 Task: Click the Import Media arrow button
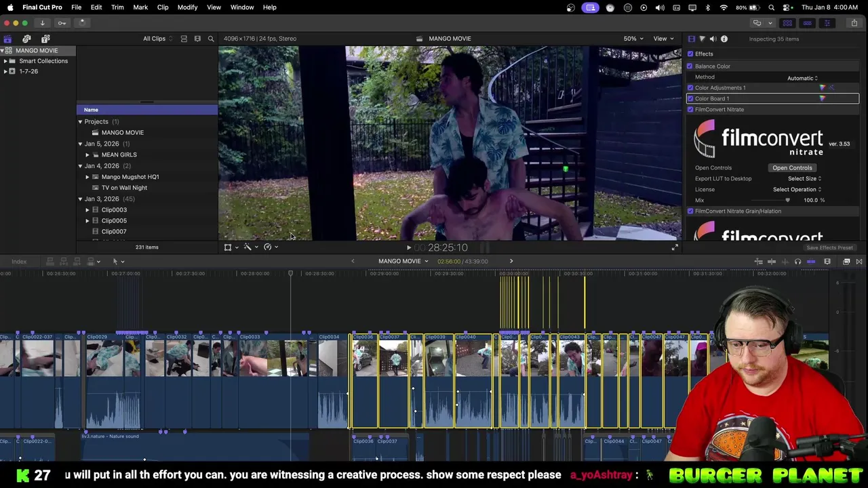coord(42,22)
